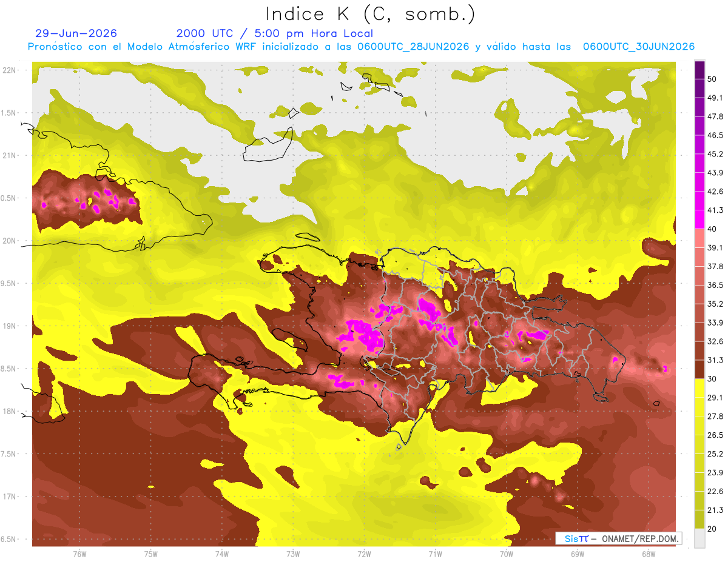Click the colorbar value 25.2
Image resolution: width=728 pixels, height=562 pixels.
tap(715, 453)
